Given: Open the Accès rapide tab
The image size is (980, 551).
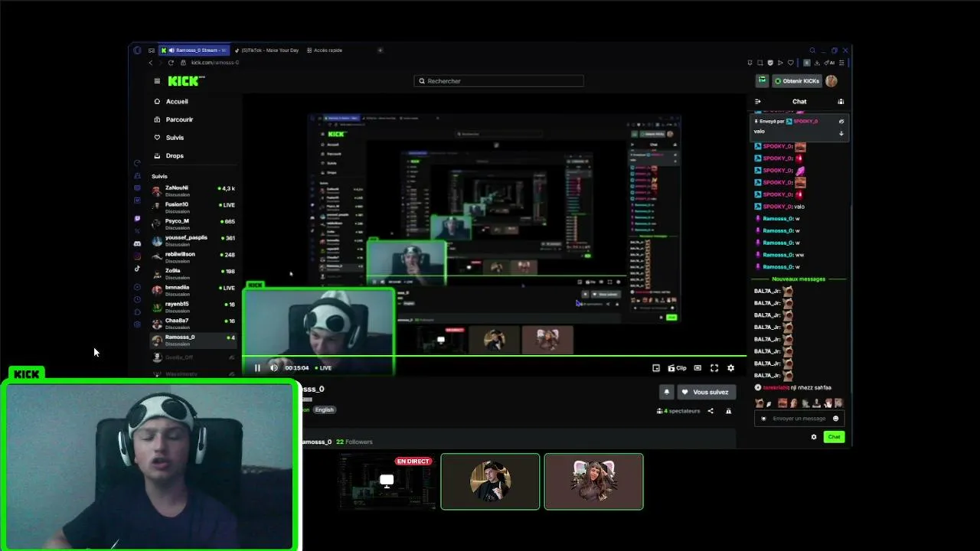Looking at the screenshot, I should coord(325,51).
